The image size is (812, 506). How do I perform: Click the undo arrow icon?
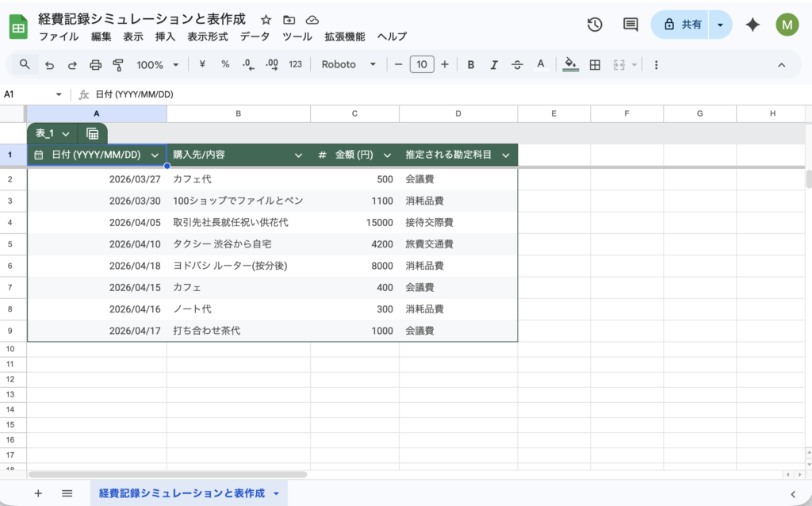50,65
